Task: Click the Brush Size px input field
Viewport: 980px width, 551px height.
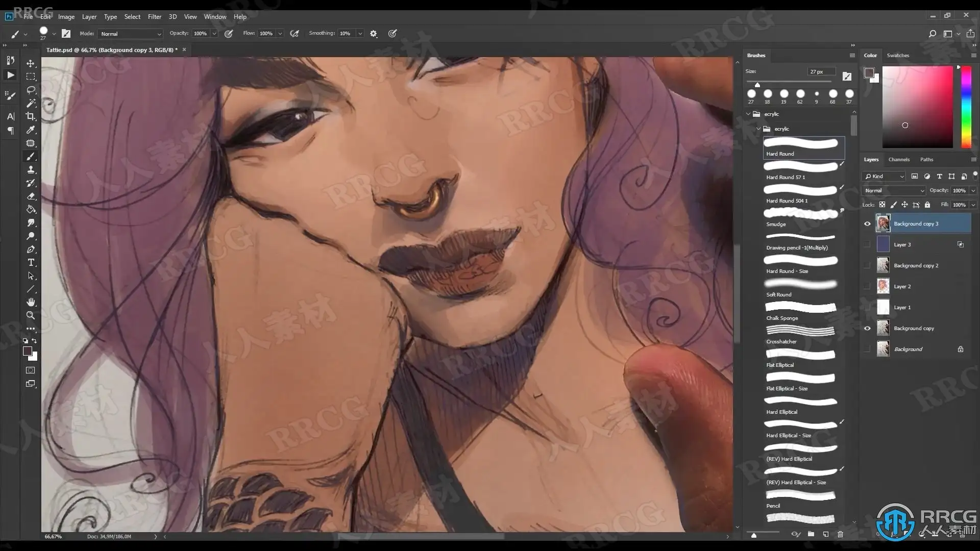Action: (821, 72)
